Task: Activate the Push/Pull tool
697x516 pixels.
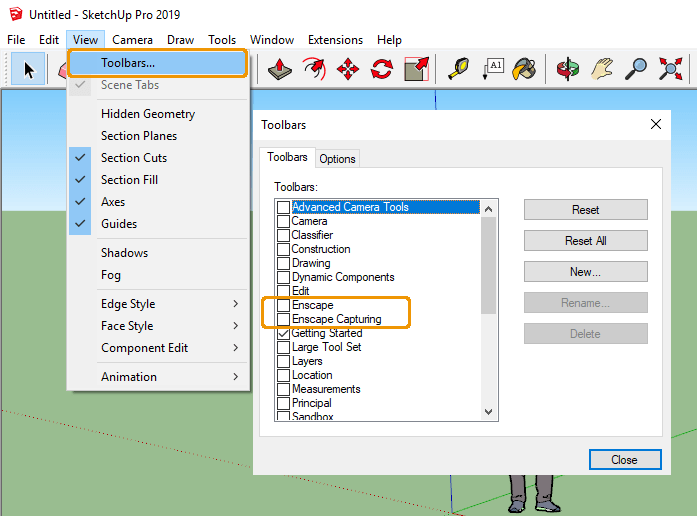Action: tap(280, 69)
